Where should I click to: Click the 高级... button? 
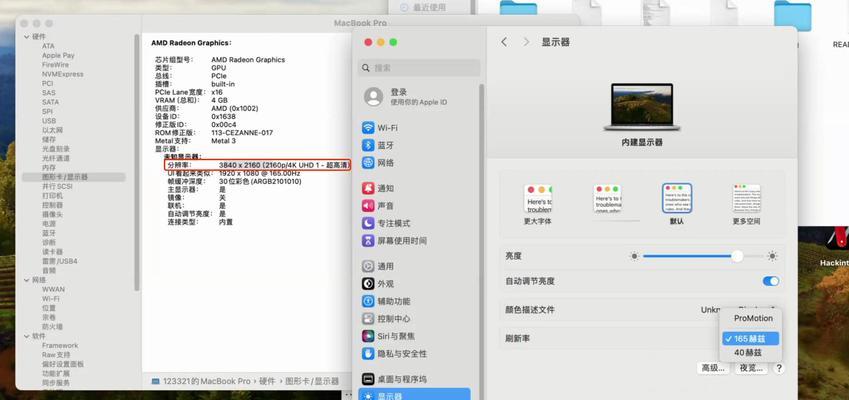pos(713,368)
